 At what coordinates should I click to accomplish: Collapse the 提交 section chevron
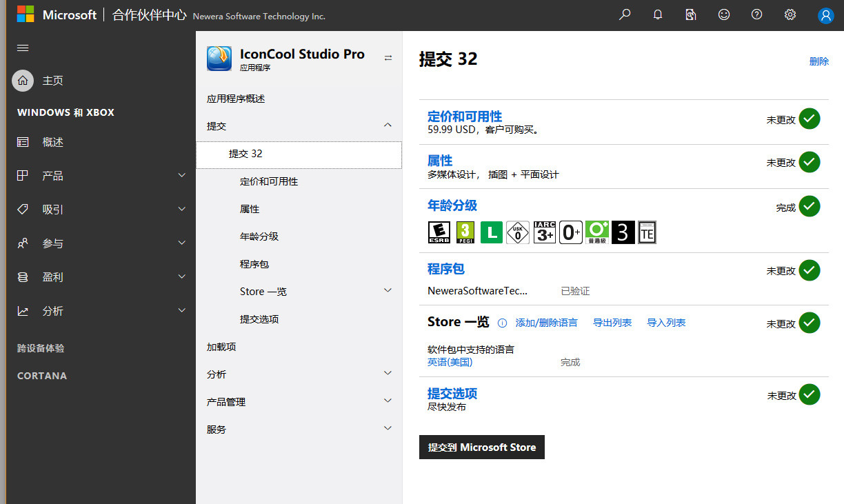click(388, 125)
